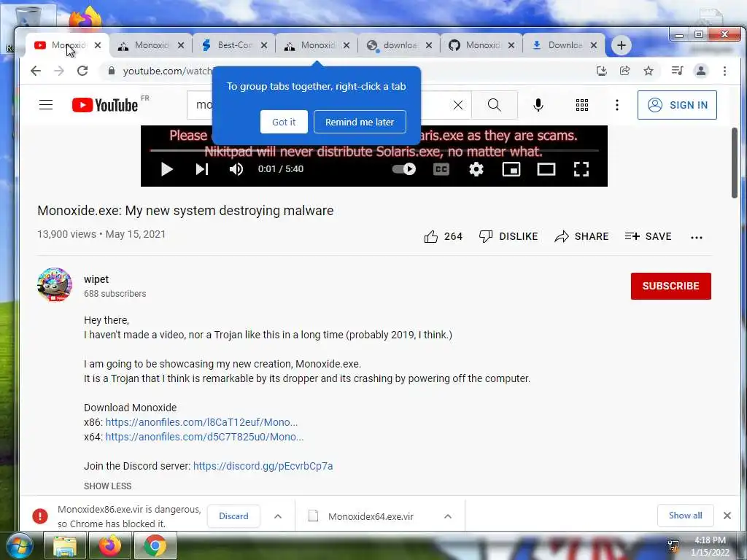Open more actions ellipsis below video

(697, 237)
